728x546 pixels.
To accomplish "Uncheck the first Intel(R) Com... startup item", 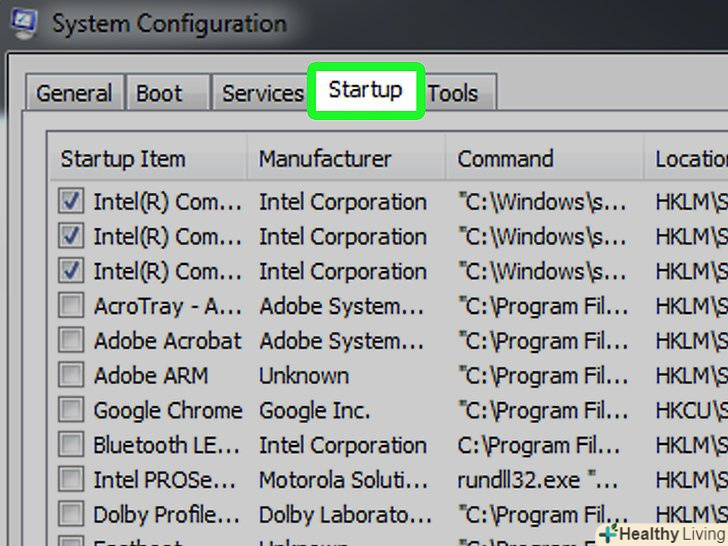I will pos(71,202).
